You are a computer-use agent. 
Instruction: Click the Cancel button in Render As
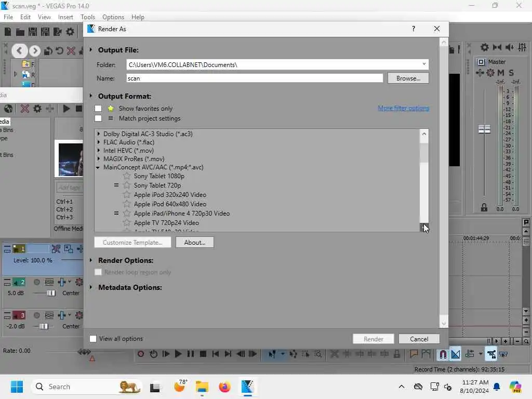[x=419, y=339]
